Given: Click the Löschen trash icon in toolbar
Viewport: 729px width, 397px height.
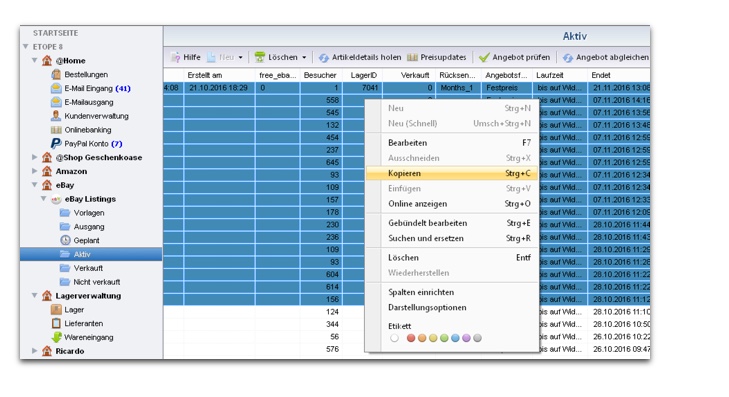Looking at the screenshot, I should (260, 57).
